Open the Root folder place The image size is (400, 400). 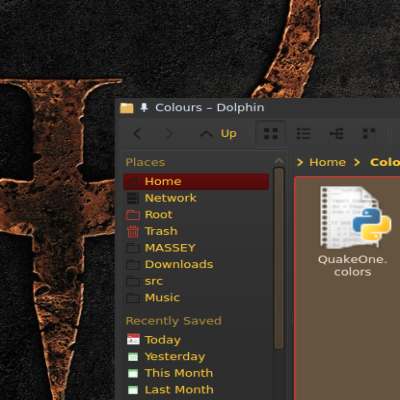point(196,215)
